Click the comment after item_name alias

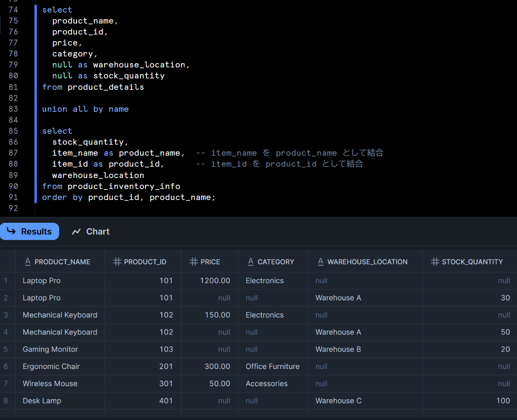(290, 153)
